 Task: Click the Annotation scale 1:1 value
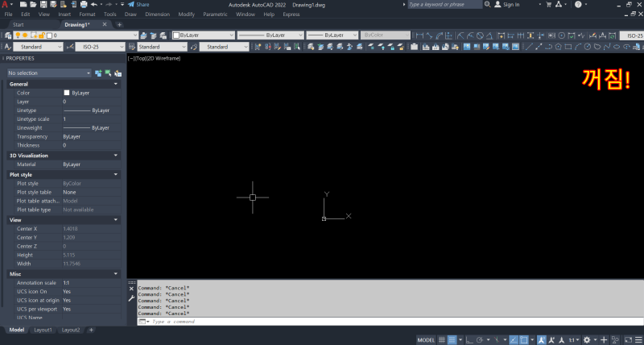pos(66,283)
